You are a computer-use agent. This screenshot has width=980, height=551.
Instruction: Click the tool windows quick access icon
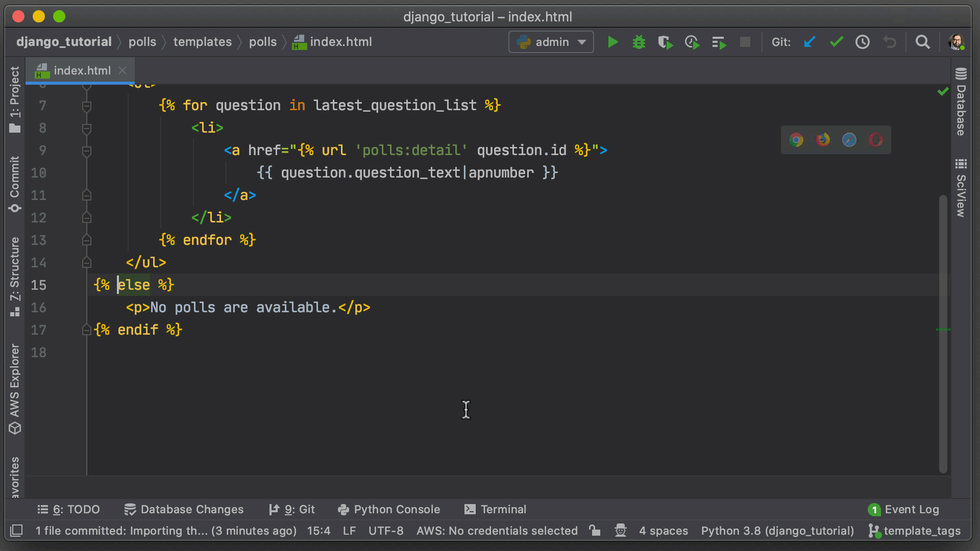[x=16, y=531]
